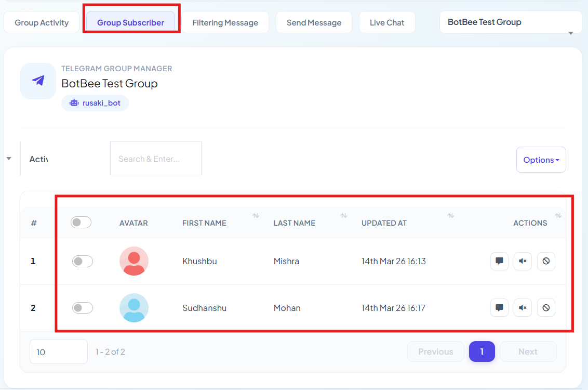Screen dimensions: 588x390
Task: Click the Updated At column header
Action: tap(384, 223)
